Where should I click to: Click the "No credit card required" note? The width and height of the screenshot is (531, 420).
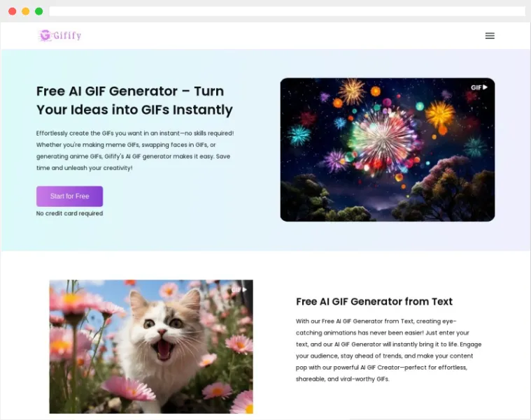(x=69, y=214)
